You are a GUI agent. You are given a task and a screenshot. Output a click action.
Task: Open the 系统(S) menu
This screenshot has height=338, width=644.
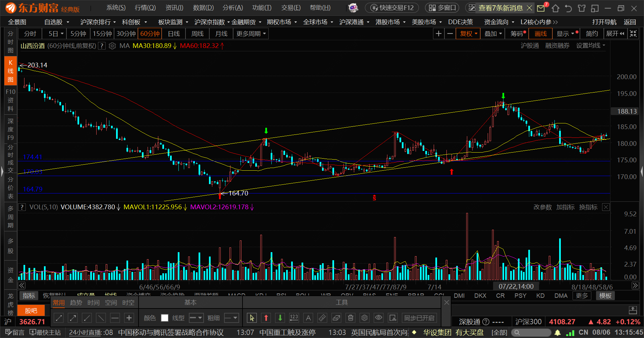[x=116, y=8]
